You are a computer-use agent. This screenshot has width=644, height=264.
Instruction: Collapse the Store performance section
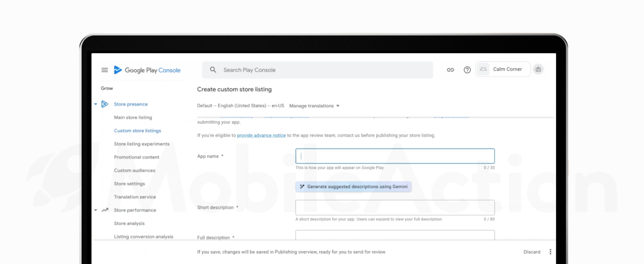(96, 210)
